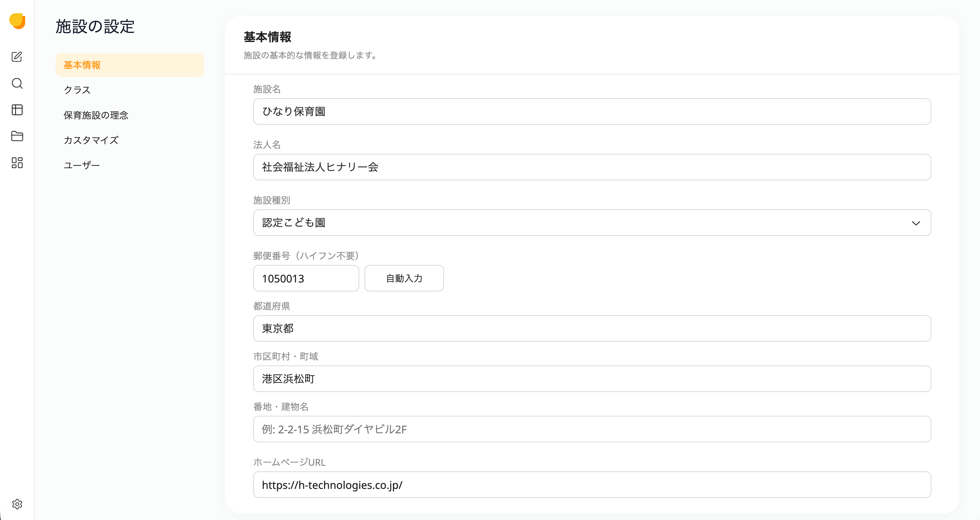Click the ホームページURL label
Viewport: 980px width, 520px height.
click(x=289, y=462)
